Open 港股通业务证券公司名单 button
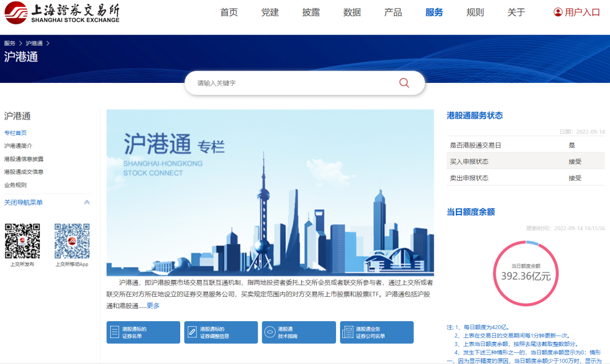This screenshot has height=364, width=610. (377, 332)
